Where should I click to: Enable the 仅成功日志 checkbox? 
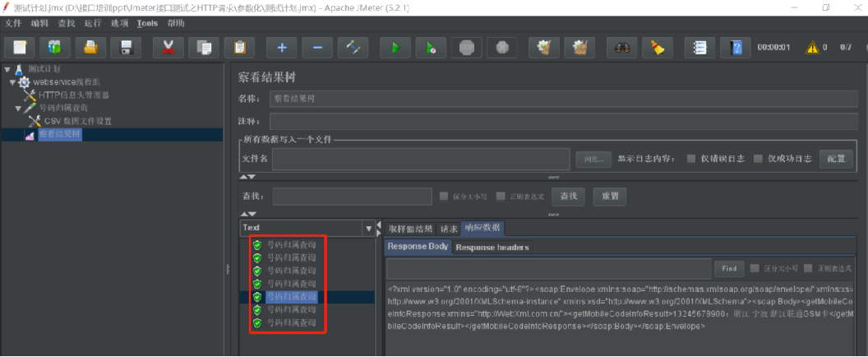759,159
